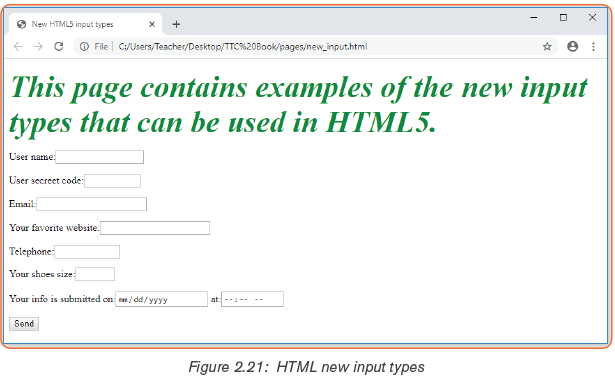Open the Chrome three-dot menu

coord(593,47)
